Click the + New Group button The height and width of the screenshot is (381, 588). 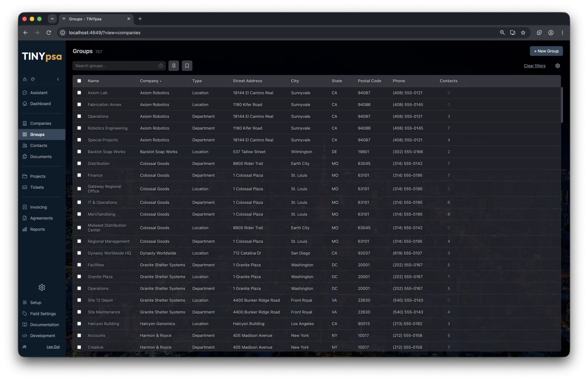coord(546,51)
